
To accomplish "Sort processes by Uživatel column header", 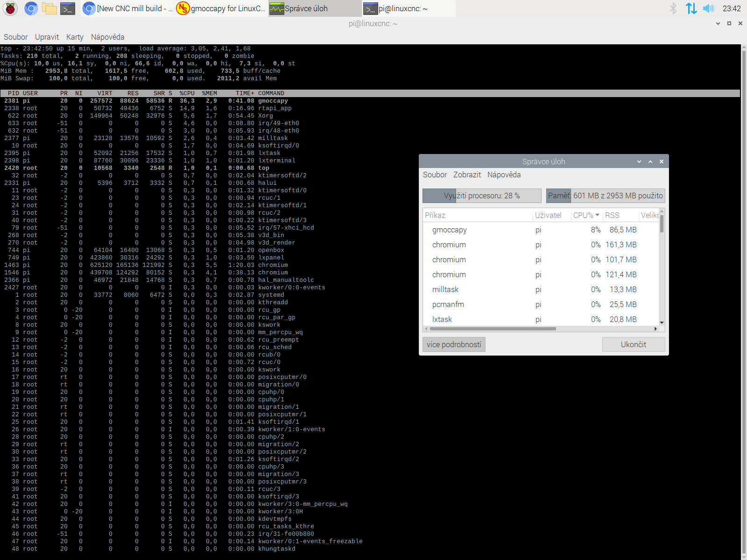I will (x=549, y=215).
